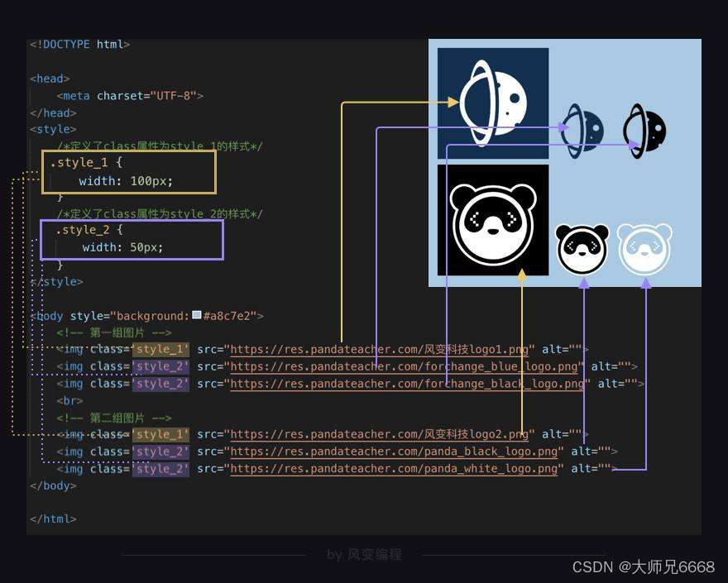Viewport: 728px width, 583px height.
Task: Click the opening <style> tag
Action: pyautogui.click(x=53, y=130)
